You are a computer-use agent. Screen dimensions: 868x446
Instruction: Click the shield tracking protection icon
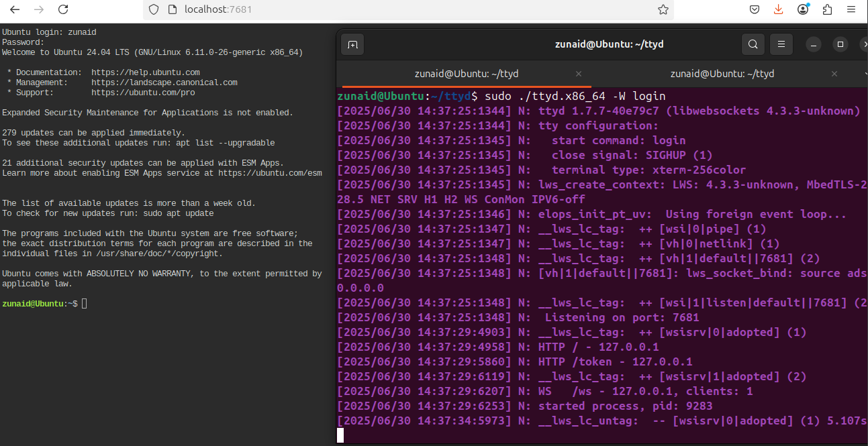click(x=154, y=9)
